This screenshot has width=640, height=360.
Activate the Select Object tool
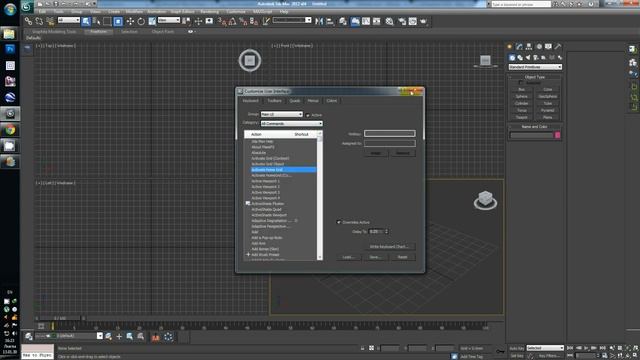tap(86, 21)
